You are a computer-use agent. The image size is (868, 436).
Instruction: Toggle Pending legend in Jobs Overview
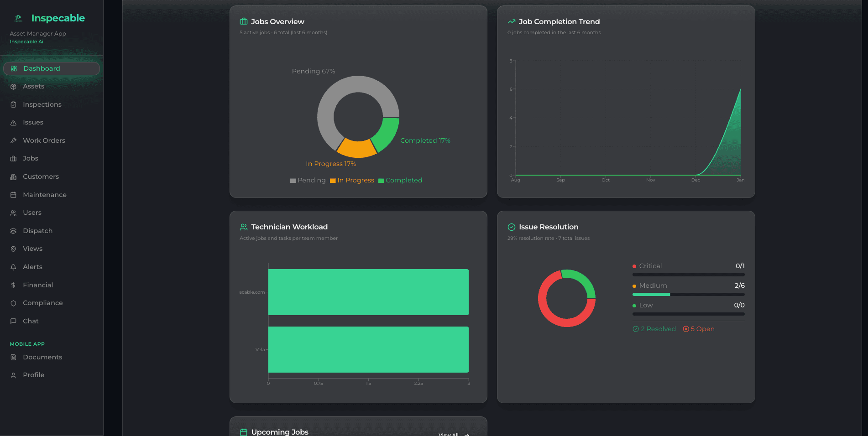(308, 181)
